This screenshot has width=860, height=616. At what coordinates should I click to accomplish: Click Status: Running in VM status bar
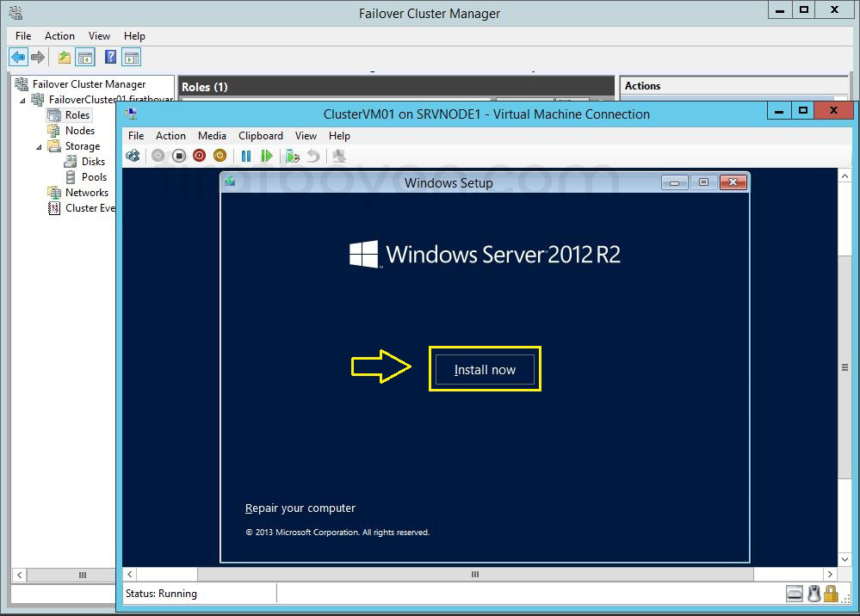[161, 594]
